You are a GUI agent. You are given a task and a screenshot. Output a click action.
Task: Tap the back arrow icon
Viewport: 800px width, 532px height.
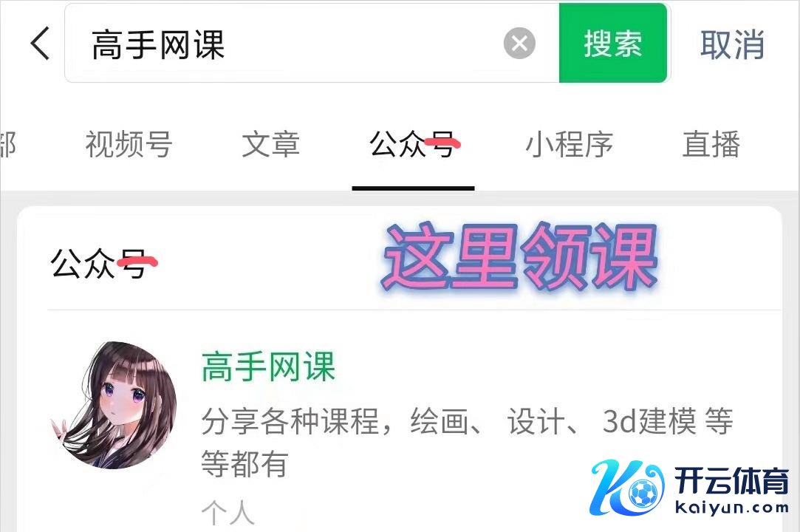tap(40, 44)
